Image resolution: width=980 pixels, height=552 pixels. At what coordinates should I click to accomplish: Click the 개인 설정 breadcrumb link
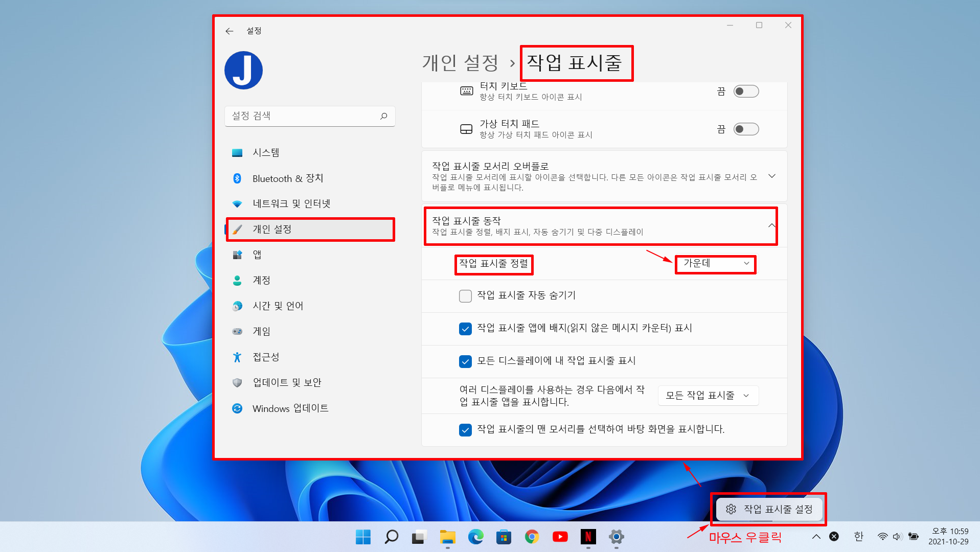(460, 63)
